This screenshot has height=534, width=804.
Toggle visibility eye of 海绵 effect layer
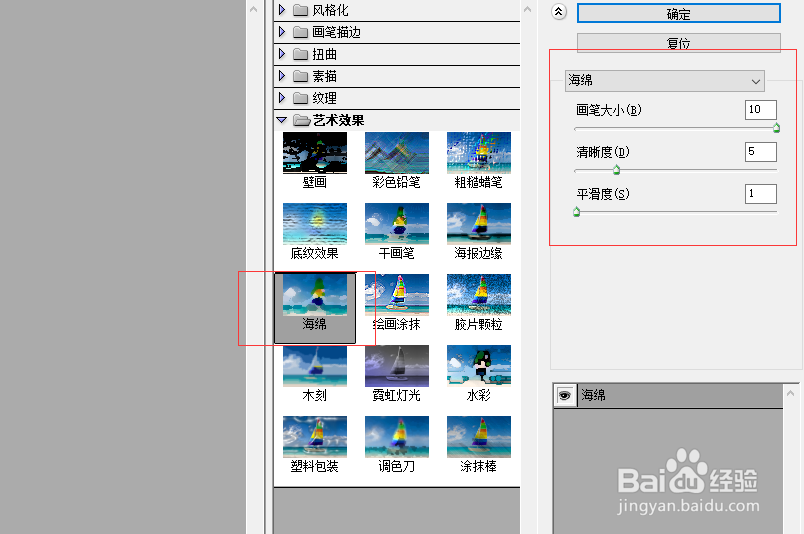click(x=565, y=395)
